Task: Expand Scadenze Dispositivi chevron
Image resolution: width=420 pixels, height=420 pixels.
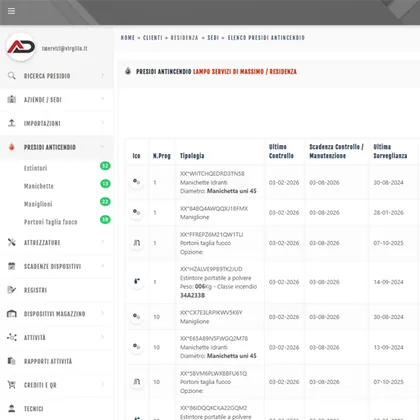Action: [103, 266]
